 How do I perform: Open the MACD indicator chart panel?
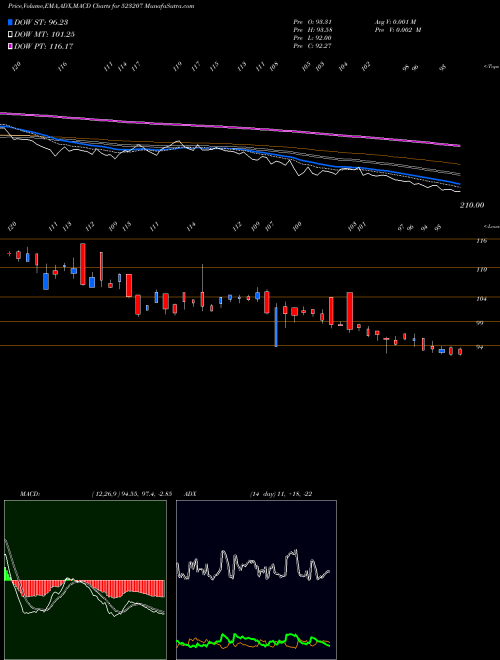click(85, 580)
